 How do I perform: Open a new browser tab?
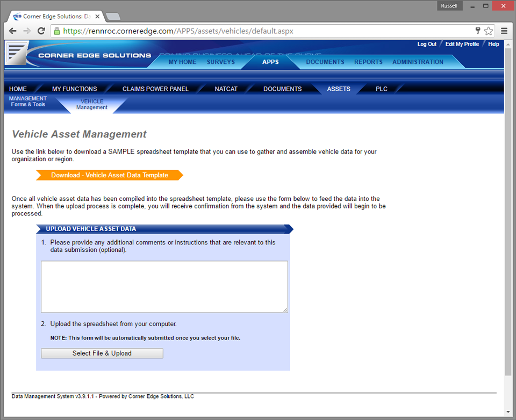[113, 17]
